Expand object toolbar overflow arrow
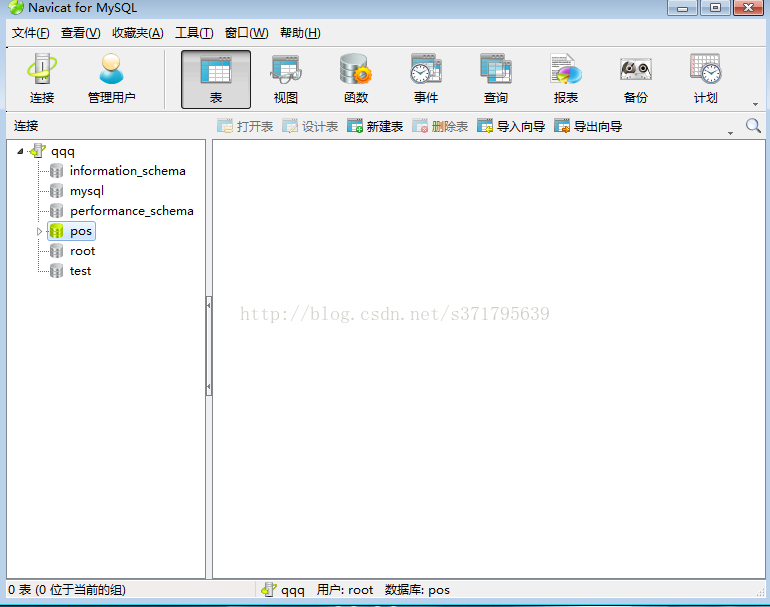The height and width of the screenshot is (607, 770). [x=730, y=133]
